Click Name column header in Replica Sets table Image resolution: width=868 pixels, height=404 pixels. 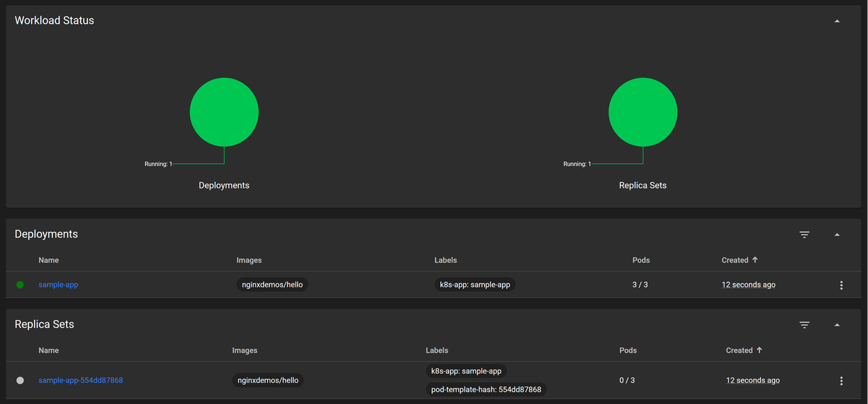[x=49, y=350]
